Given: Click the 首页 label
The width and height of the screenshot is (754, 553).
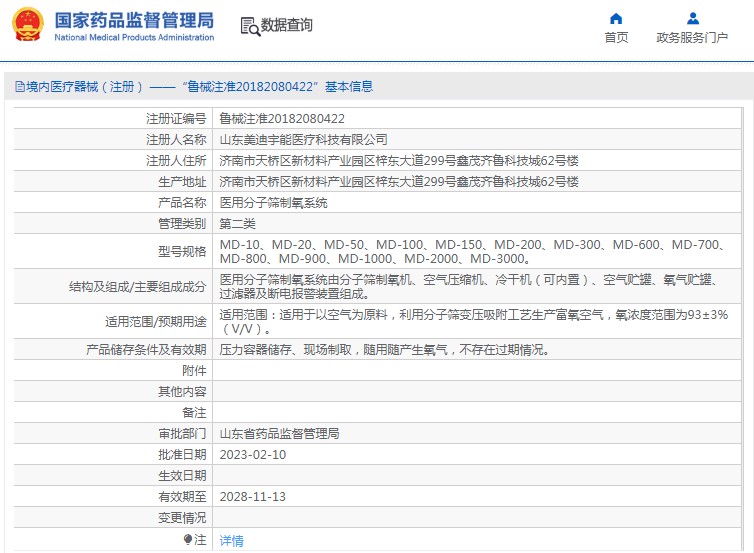Looking at the screenshot, I should pos(616,38).
